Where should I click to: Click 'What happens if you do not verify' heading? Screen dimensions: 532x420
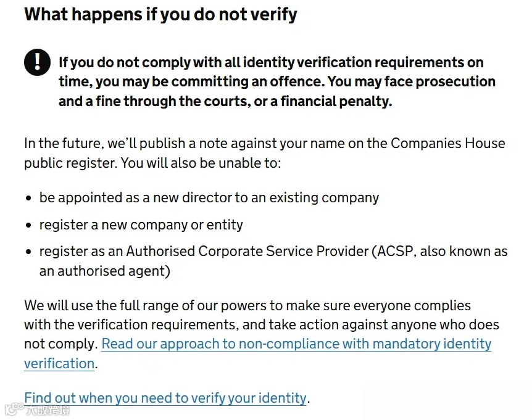[160, 15]
